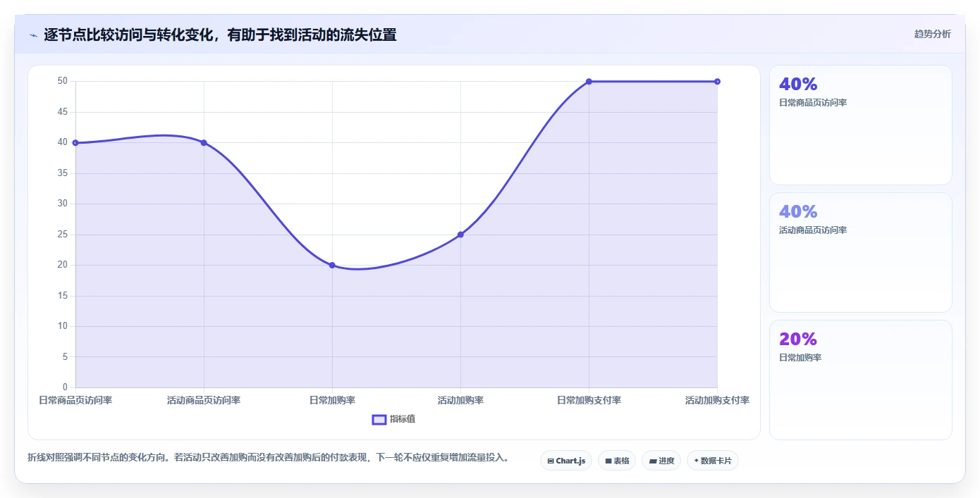980x498 pixels.
Task: Open the 20% 日常加购率 card
Action: 861,380
